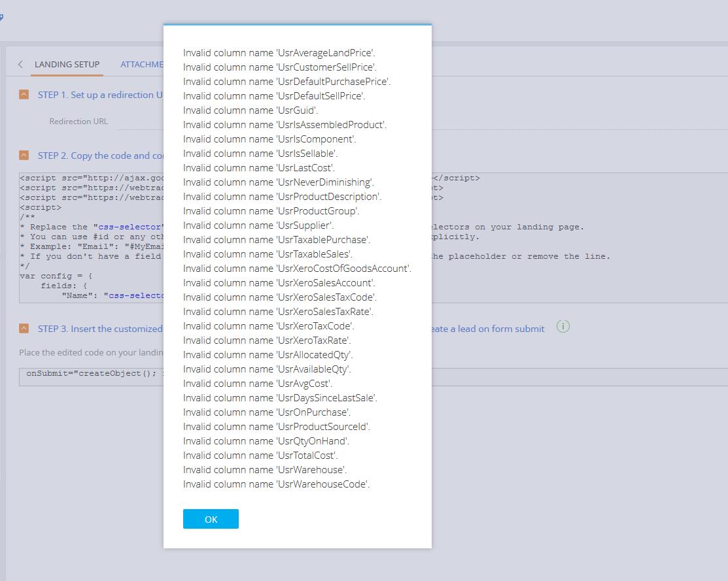Select 'UsrIsAssembledProduct' error line

tap(285, 125)
